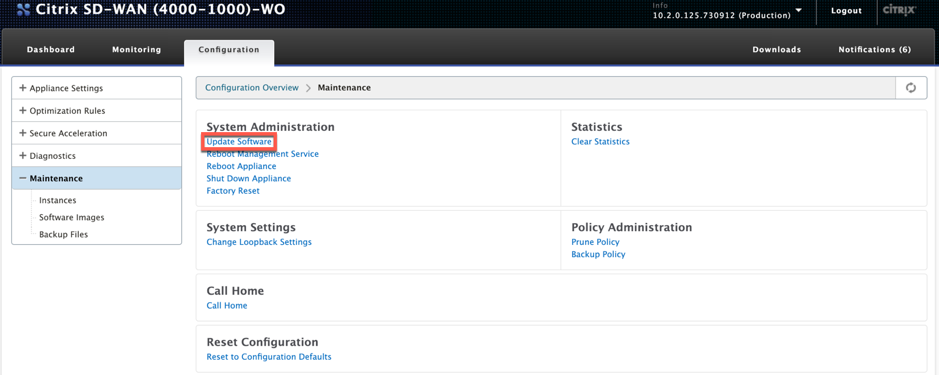
Task: Click the refresh icon beside breadcrumb bar
Action: [911, 88]
